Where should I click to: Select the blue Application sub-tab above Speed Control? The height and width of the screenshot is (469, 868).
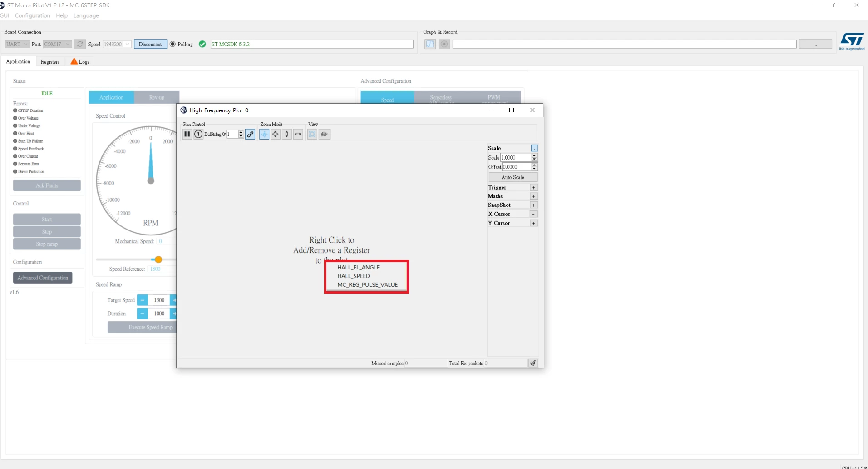pyautogui.click(x=111, y=97)
